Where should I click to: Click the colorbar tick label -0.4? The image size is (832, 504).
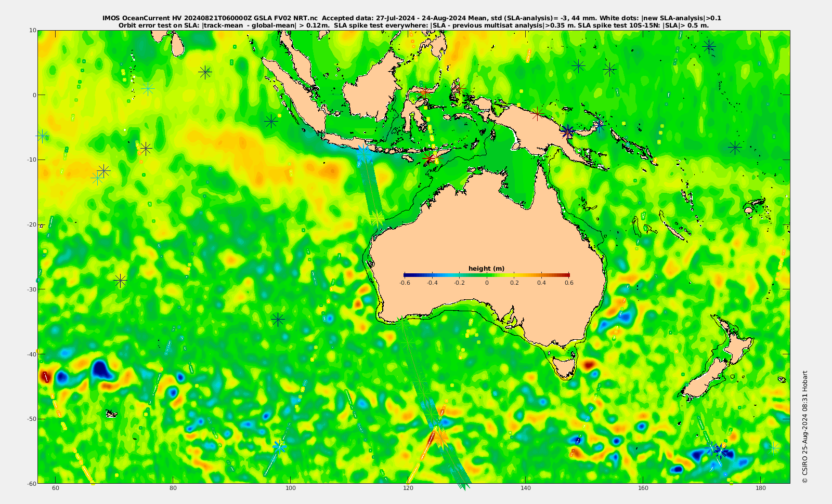coord(432,283)
